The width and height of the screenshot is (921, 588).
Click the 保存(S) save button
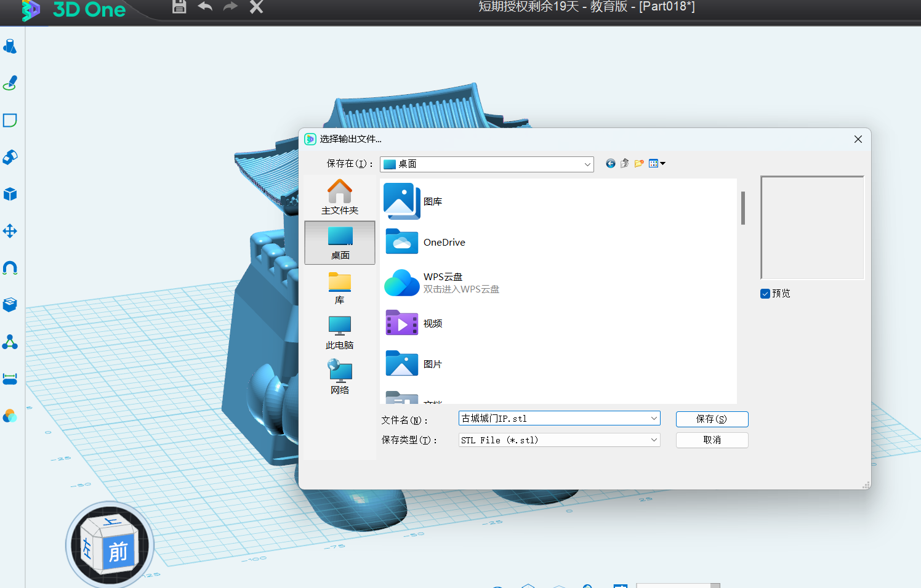712,419
